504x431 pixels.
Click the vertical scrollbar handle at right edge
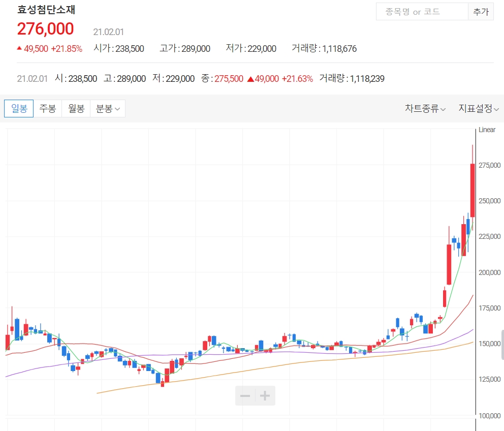[502, 345]
